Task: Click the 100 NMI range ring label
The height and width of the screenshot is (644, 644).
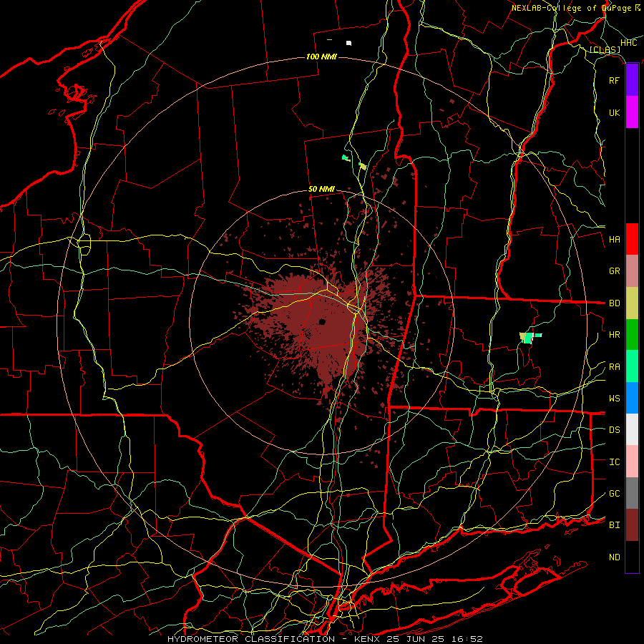Action: [321, 57]
